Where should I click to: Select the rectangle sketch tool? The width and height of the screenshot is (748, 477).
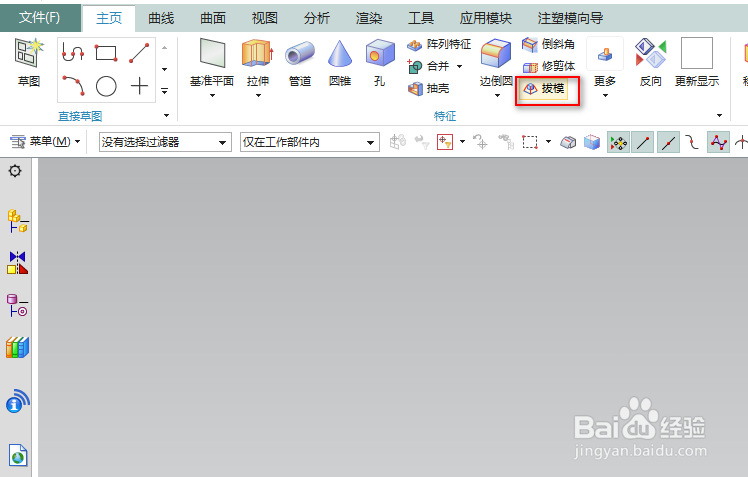pyautogui.click(x=106, y=52)
